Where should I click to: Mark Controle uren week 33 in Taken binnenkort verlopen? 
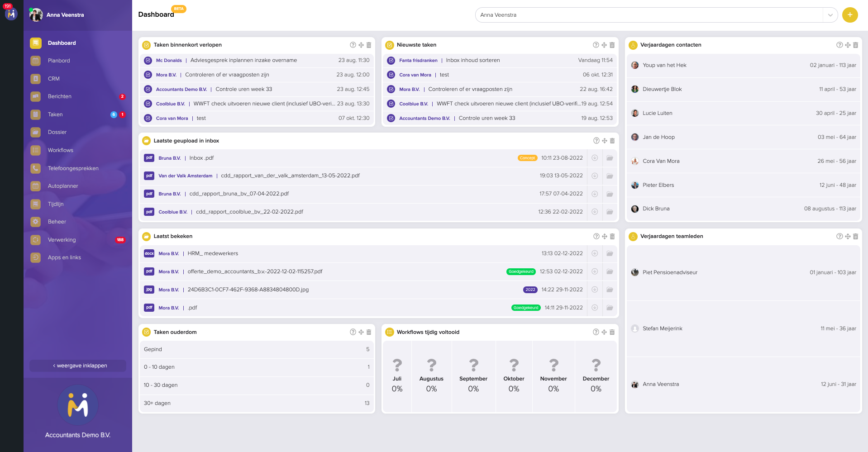pyautogui.click(x=148, y=89)
